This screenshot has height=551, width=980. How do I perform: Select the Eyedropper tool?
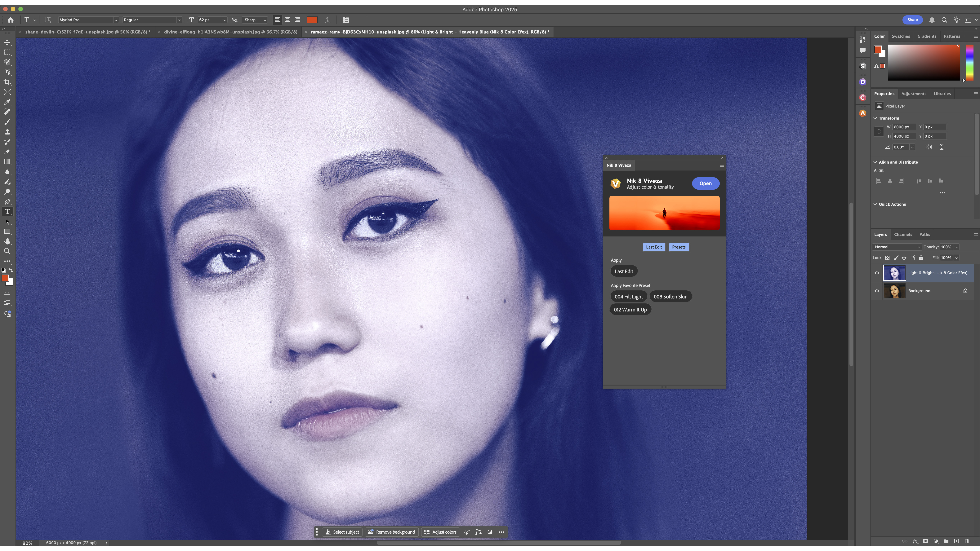coord(7,102)
